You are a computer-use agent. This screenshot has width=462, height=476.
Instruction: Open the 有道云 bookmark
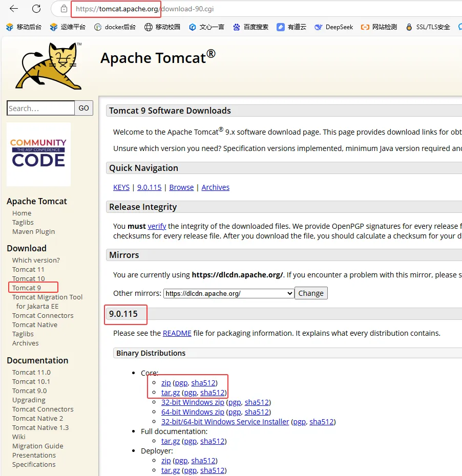pyautogui.click(x=291, y=27)
